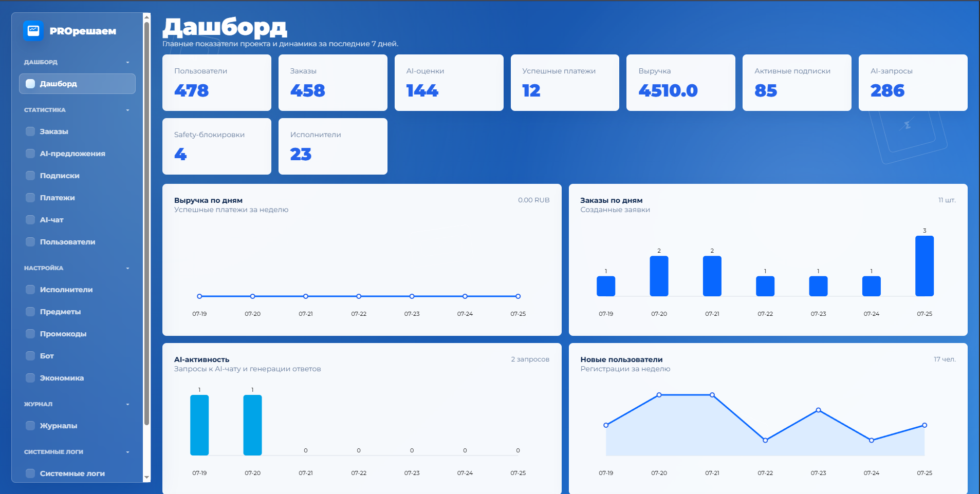Open the Бот settings page
Image resolution: width=980 pixels, height=494 pixels.
[77, 356]
